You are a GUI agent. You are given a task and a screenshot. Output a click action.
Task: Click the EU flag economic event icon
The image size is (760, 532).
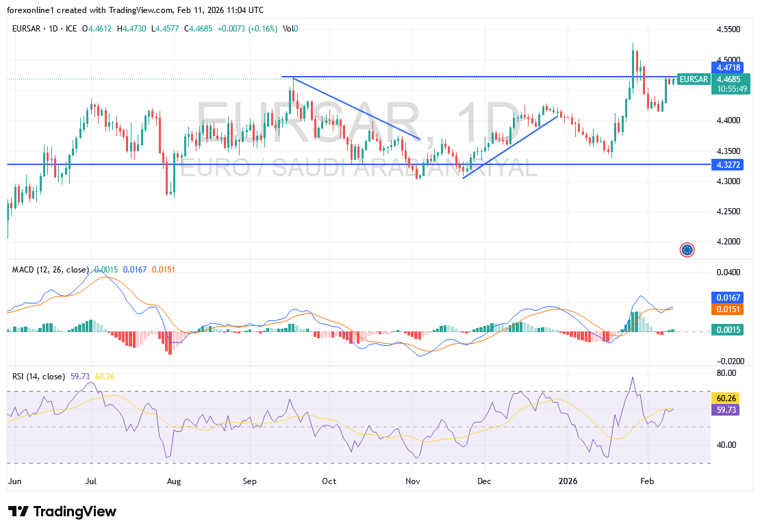(687, 250)
